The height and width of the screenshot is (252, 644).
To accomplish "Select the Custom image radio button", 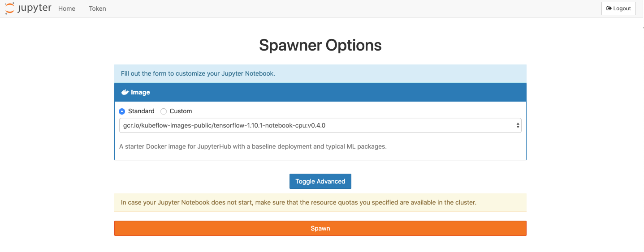I will click(x=164, y=111).
